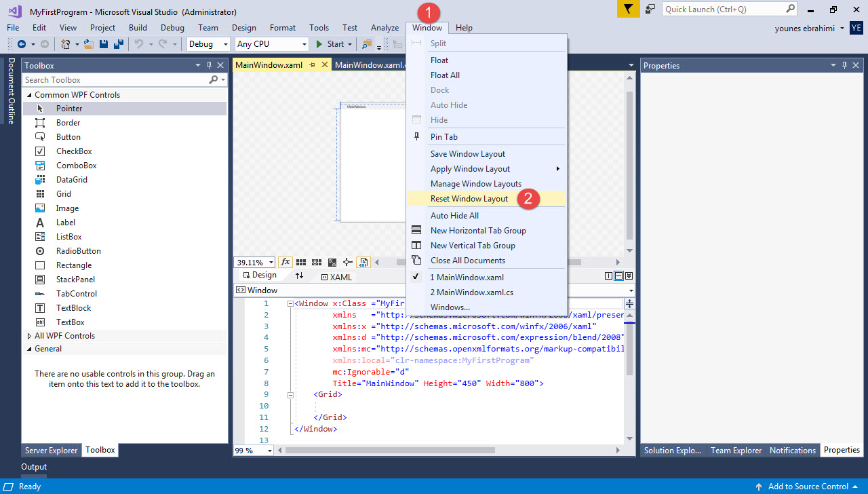Click the swap Design and XAML panes icon
The image size is (868, 494).
pos(299,275)
